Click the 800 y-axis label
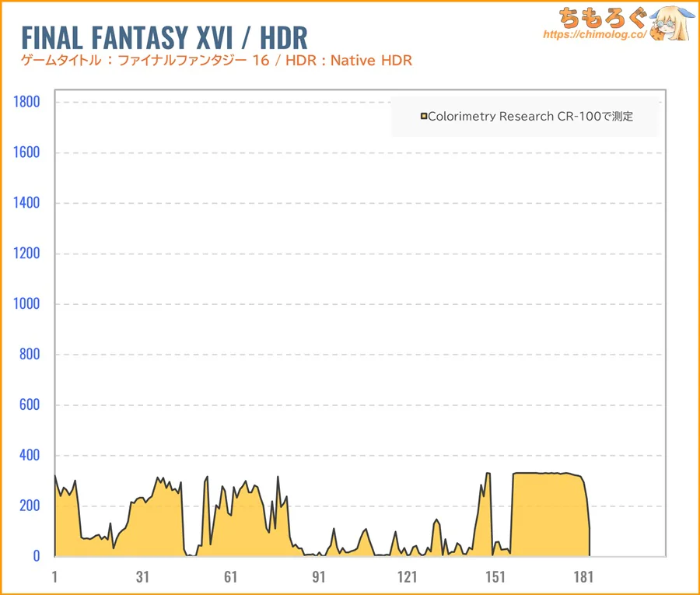 (29, 355)
